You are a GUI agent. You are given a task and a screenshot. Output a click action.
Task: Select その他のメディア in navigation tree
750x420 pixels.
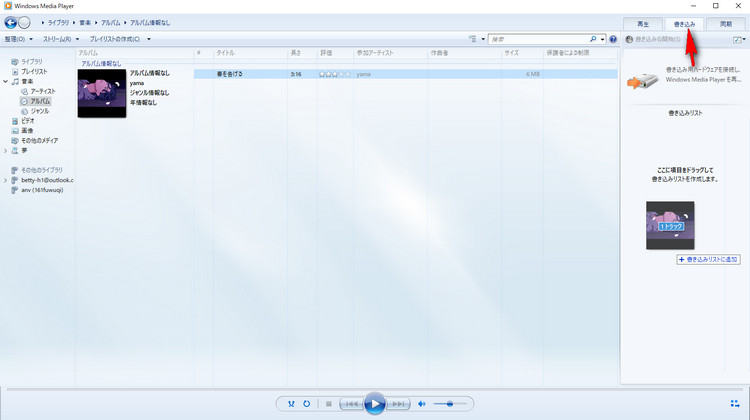(x=39, y=141)
